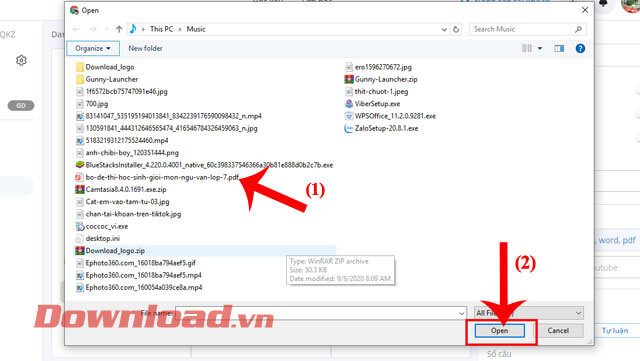Click the Tự luận link in background
Screen dimensions: 640x361
(615, 331)
